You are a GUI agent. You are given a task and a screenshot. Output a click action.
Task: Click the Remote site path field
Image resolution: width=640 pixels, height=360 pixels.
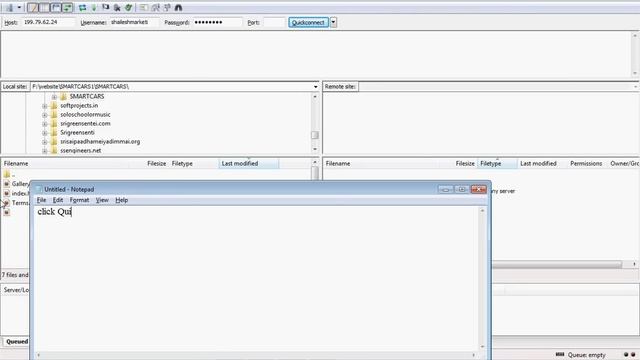(498, 87)
